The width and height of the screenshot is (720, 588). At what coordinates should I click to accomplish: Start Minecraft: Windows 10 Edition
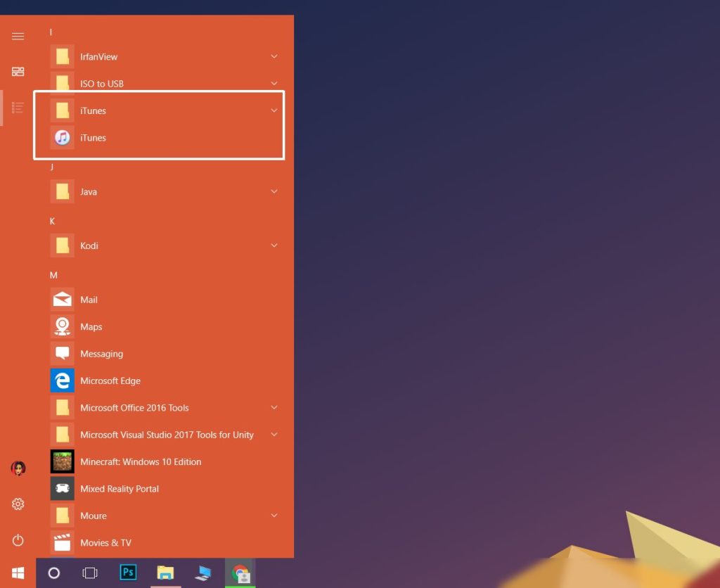(141, 461)
